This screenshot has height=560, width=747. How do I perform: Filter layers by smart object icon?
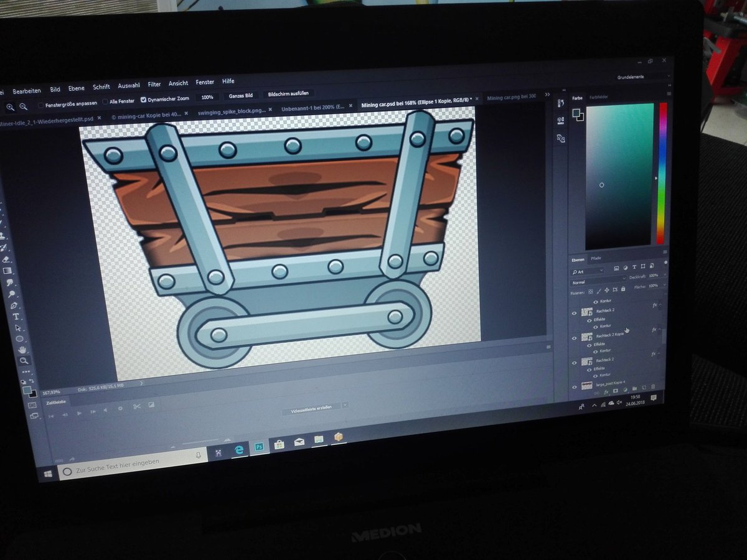(652, 266)
